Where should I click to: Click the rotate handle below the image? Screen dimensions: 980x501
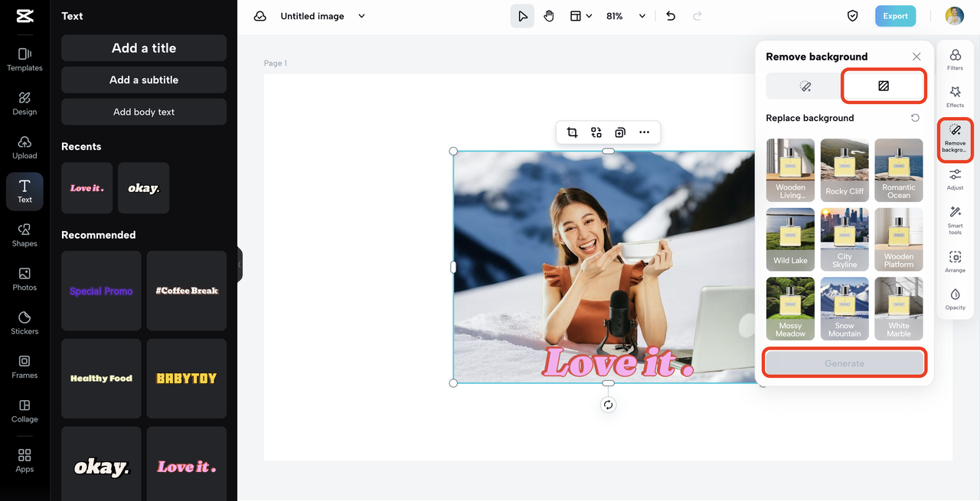click(x=608, y=405)
